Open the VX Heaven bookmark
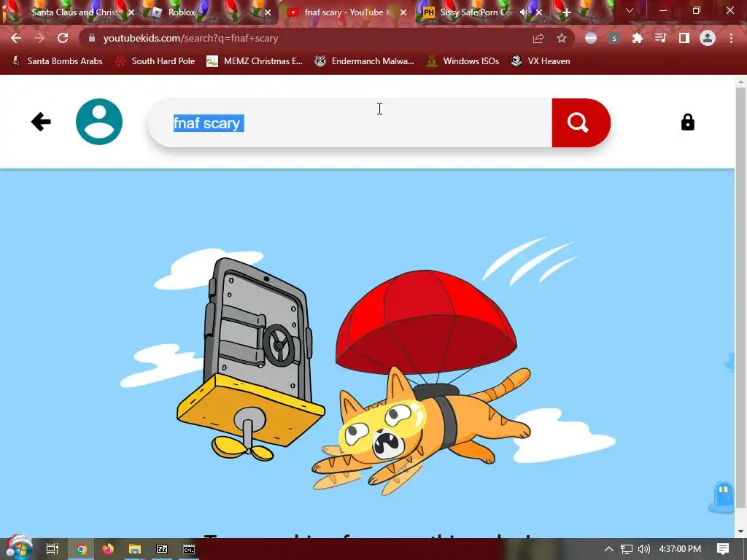 tap(541, 61)
